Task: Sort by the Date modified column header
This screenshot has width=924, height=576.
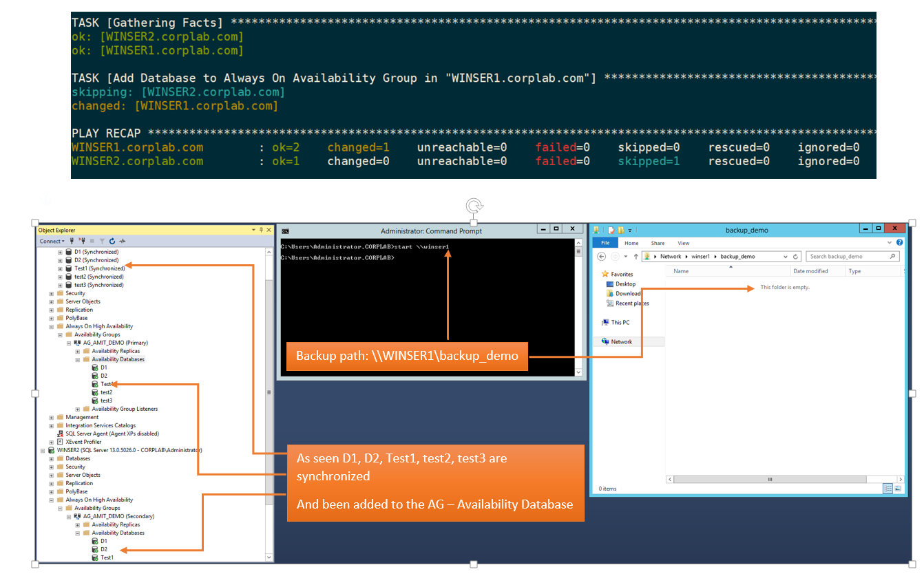Action: pos(817,271)
